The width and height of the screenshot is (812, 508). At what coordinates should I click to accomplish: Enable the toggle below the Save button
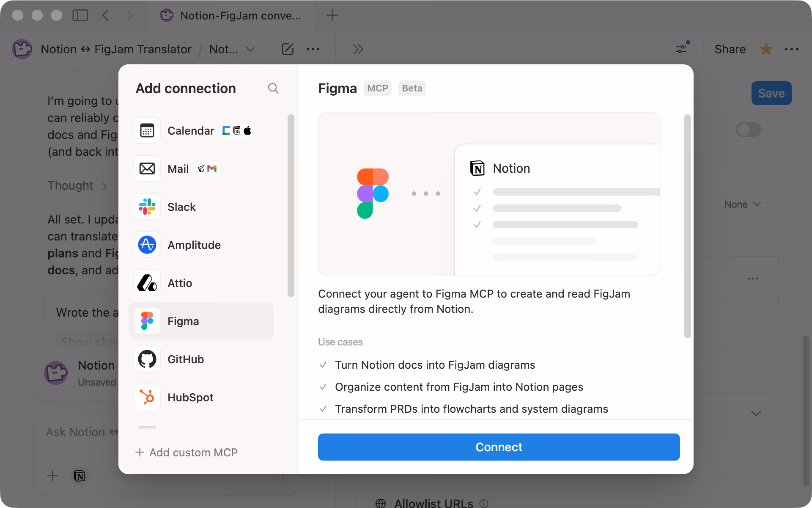749,130
